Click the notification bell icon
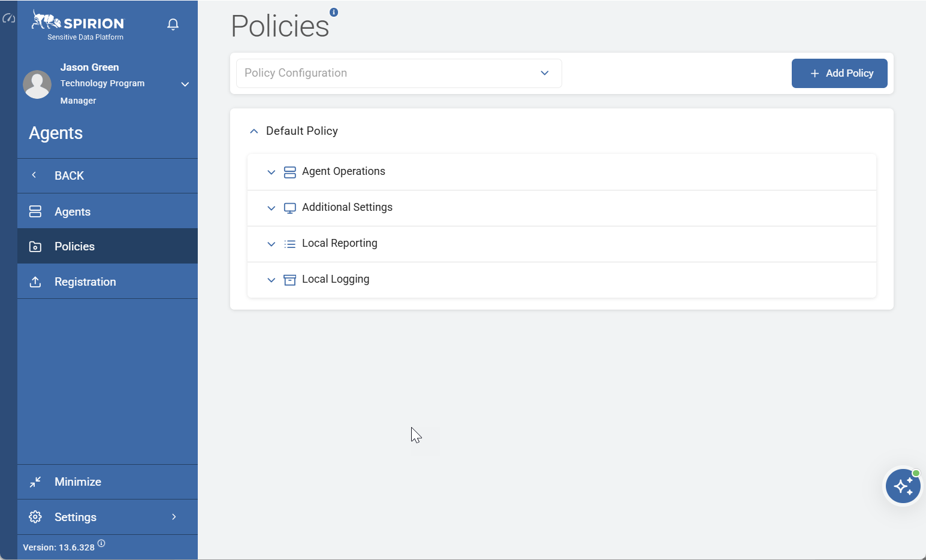This screenshot has width=926, height=560. pyautogui.click(x=173, y=25)
